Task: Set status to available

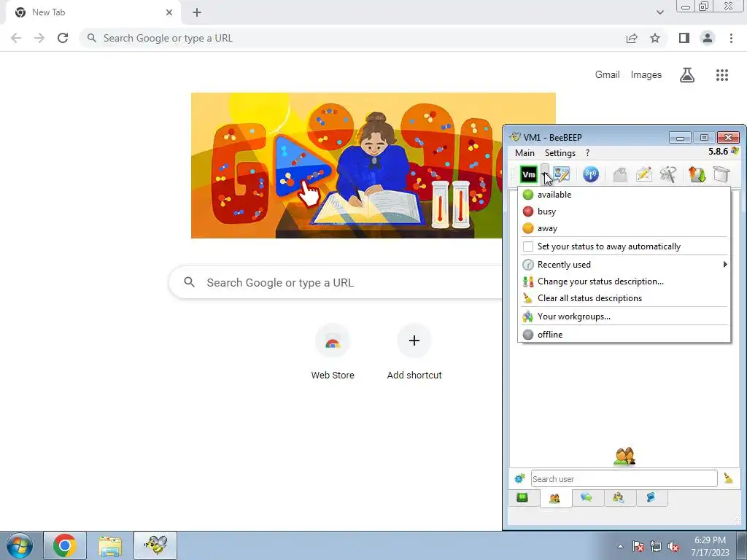Action: [624, 195]
